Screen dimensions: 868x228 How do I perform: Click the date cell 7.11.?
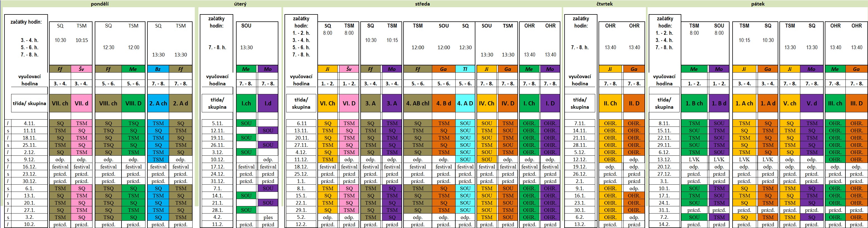[x=580, y=123]
